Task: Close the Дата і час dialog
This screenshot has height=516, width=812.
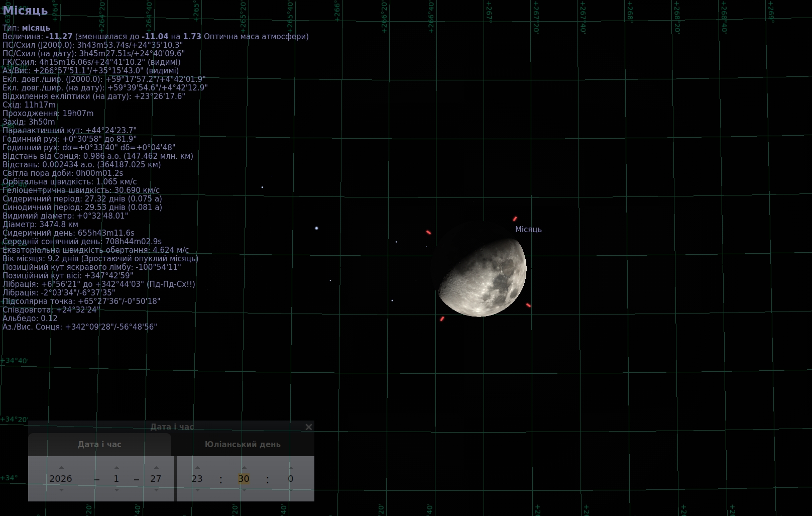Action: click(x=309, y=427)
